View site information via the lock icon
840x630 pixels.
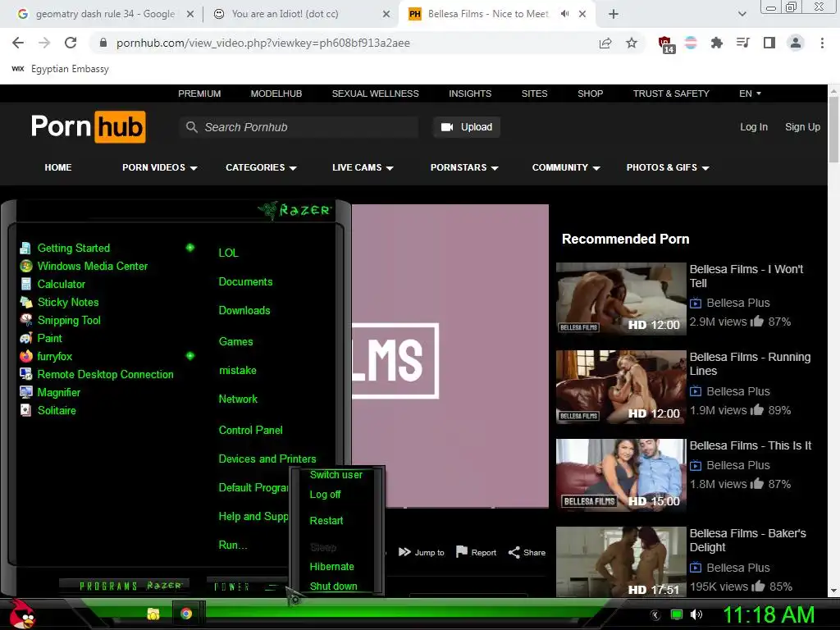[103, 43]
